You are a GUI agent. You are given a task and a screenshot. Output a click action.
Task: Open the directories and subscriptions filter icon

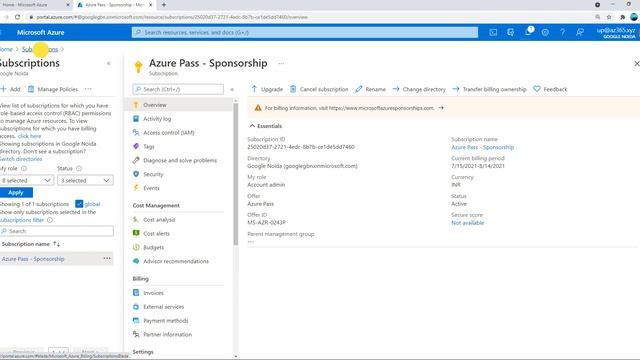point(510,32)
